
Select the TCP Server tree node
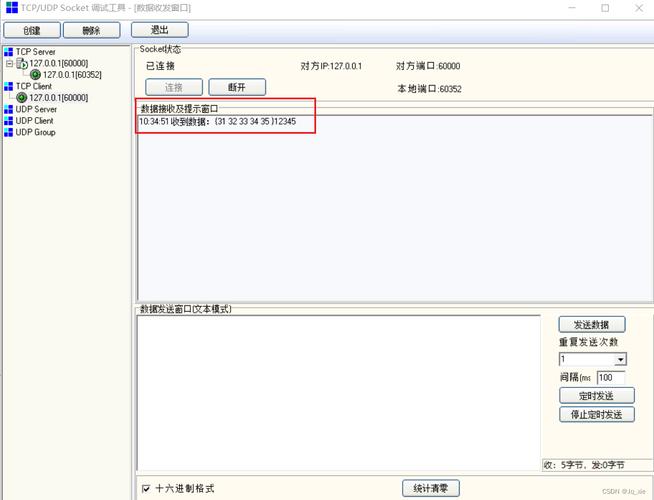click(x=35, y=52)
